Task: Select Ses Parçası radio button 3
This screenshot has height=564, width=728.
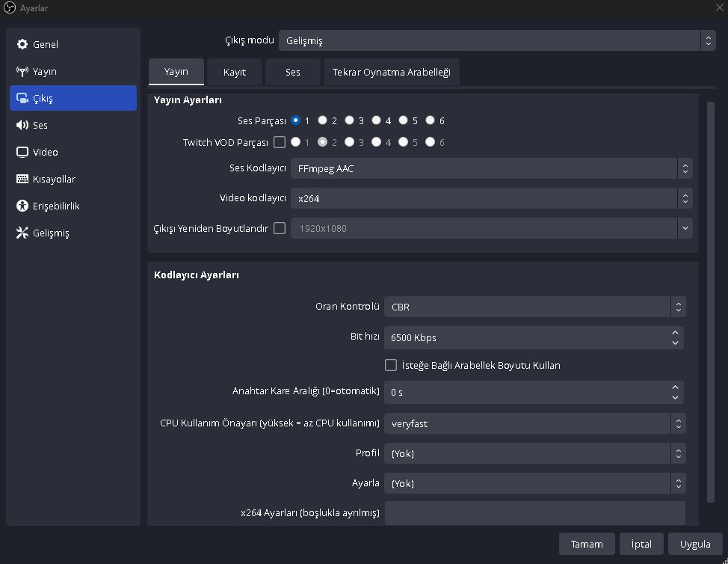Action: [x=349, y=120]
